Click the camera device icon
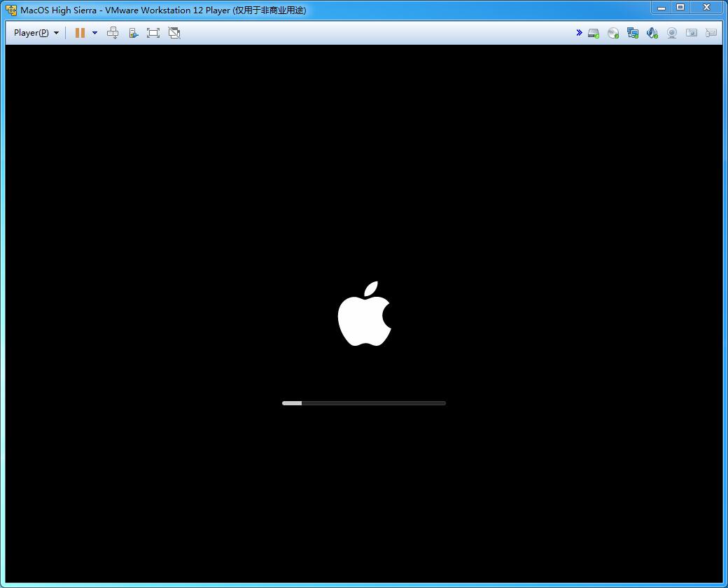 point(692,33)
